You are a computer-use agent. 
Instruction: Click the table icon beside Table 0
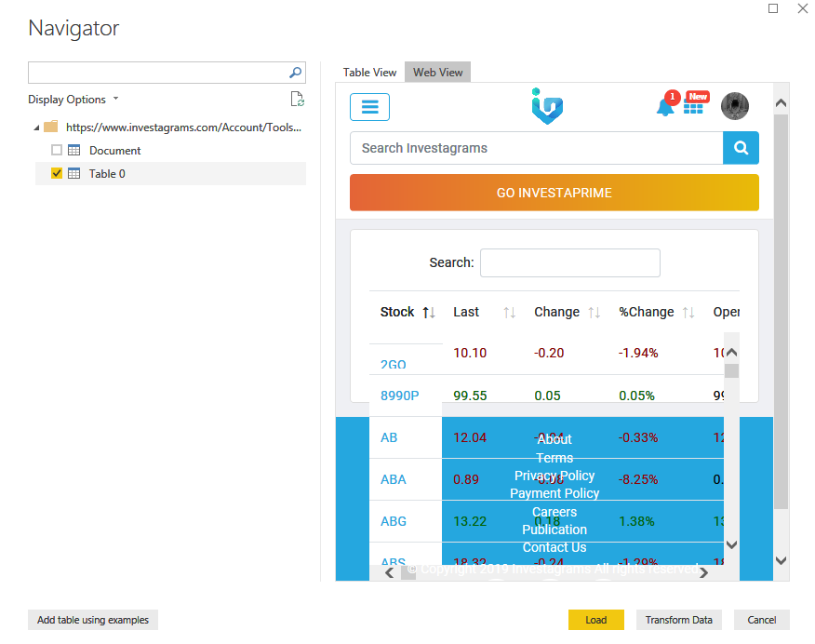click(x=74, y=174)
